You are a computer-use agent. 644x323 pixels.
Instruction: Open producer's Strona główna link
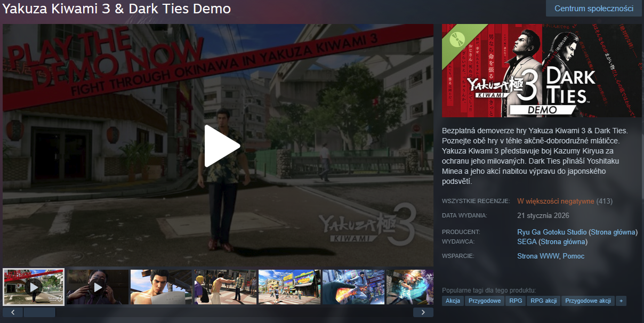coord(613,232)
